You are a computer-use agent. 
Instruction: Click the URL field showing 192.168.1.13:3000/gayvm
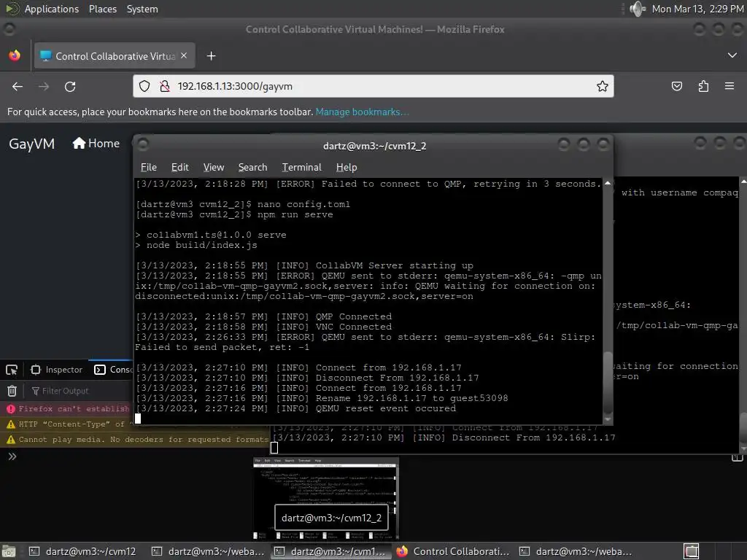373,86
